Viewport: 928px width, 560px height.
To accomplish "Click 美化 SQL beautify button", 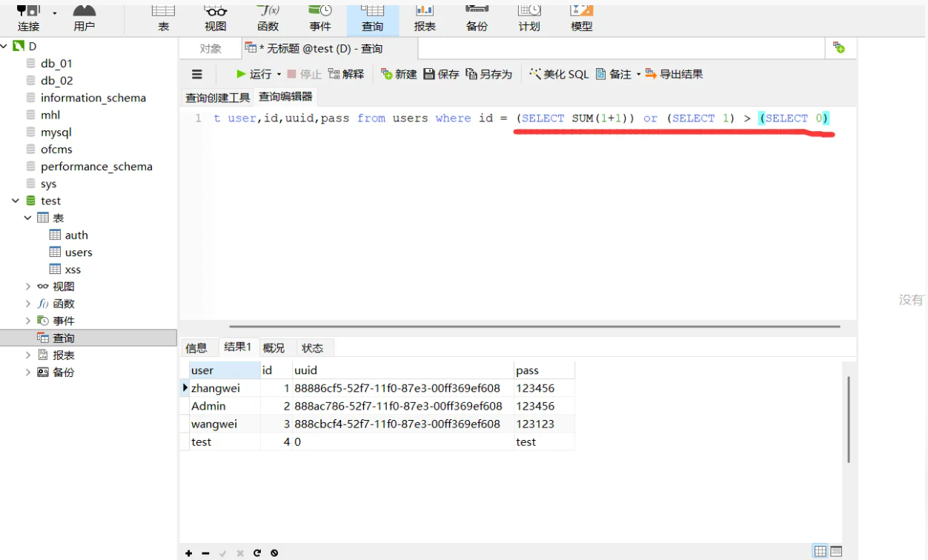I will 559,74.
